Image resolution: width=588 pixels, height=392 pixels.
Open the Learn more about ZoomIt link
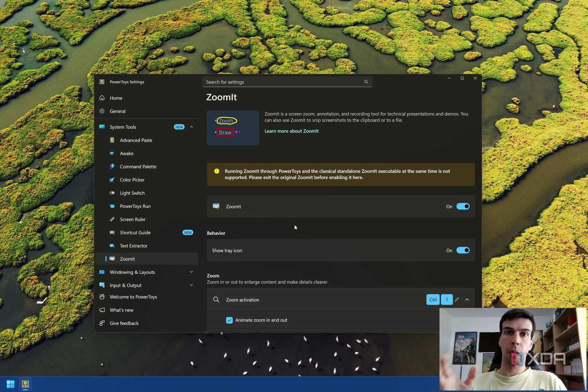[292, 131]
